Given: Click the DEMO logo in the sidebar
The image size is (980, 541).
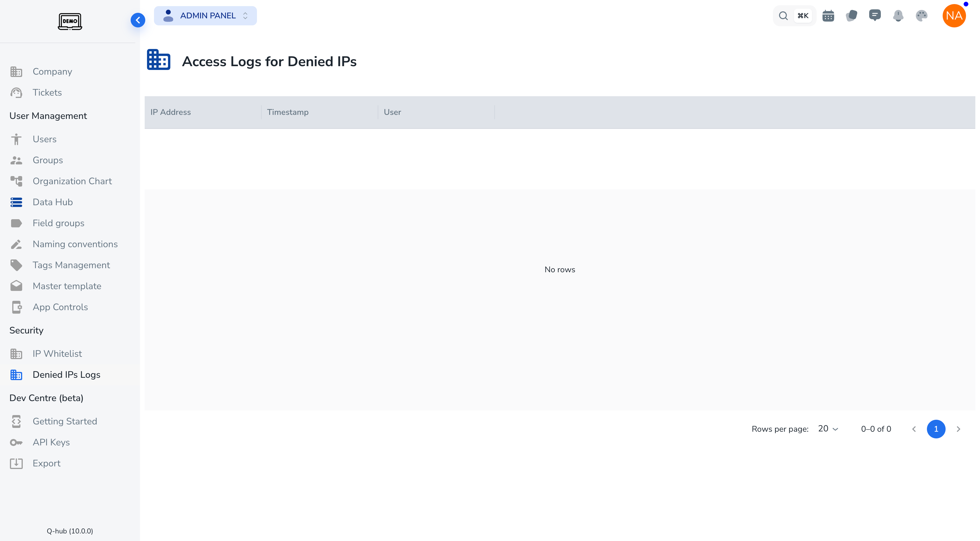Looking at the screenshot, I should (70, 21).
